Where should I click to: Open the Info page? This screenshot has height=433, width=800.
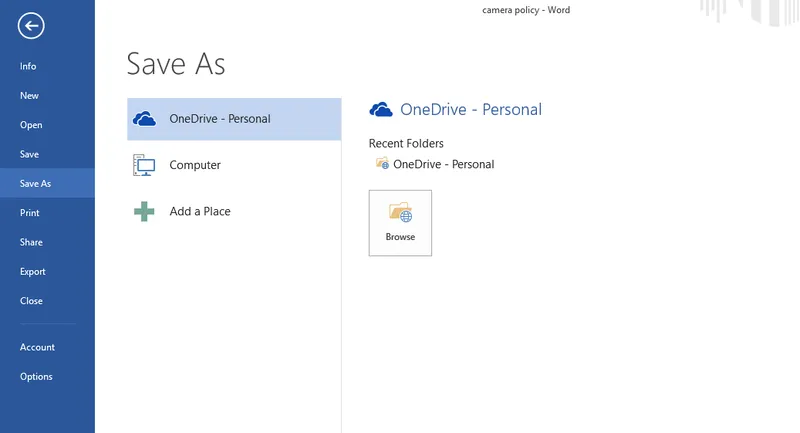click(x=28, y=67)
